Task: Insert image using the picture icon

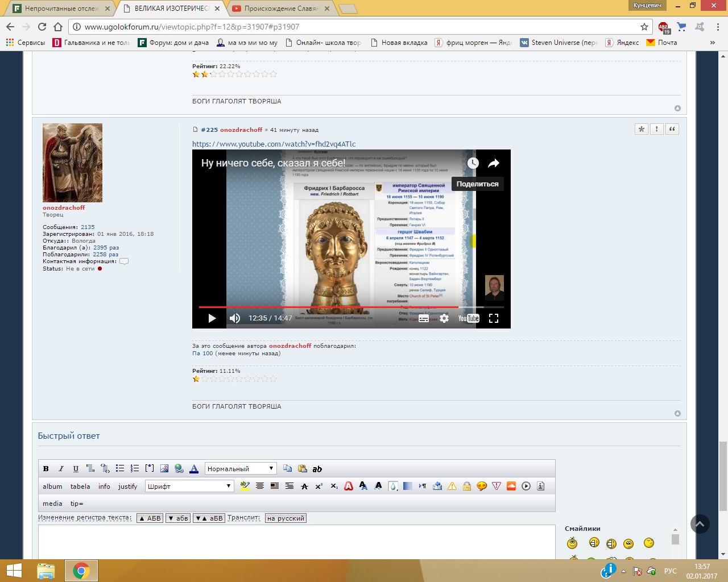Action: (x=164, y=469)
